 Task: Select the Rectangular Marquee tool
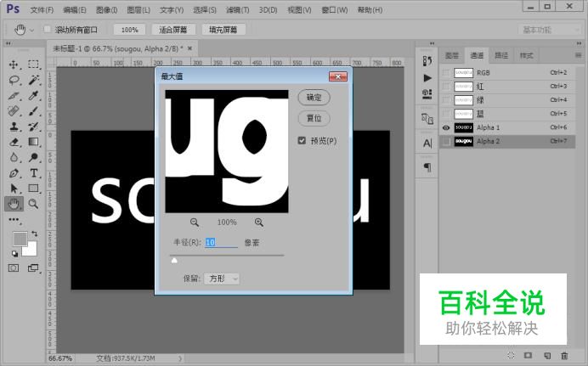pyautogui.click(x=33, y=65)
